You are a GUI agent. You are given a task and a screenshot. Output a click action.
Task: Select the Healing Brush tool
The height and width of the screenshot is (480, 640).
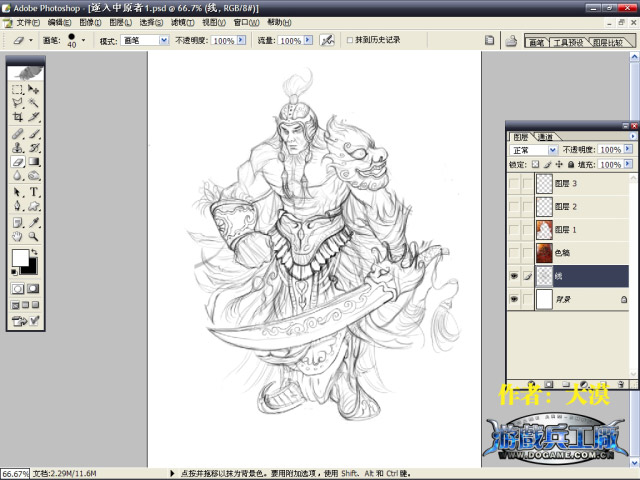coord(17,134)
